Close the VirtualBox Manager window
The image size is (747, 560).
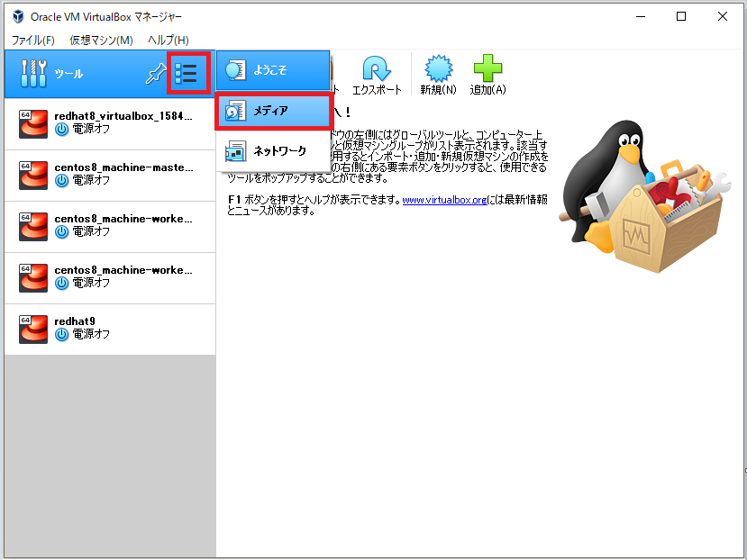[723, 16]
